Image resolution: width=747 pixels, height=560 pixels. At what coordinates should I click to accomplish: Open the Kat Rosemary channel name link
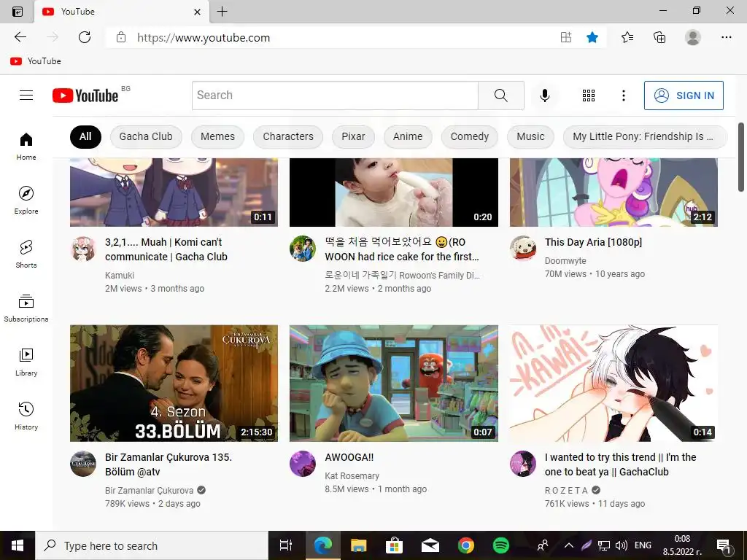[352, 475]
